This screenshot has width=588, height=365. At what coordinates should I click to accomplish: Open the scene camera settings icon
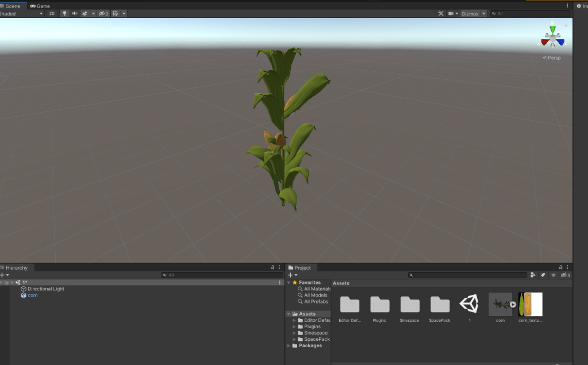(451, 13)
